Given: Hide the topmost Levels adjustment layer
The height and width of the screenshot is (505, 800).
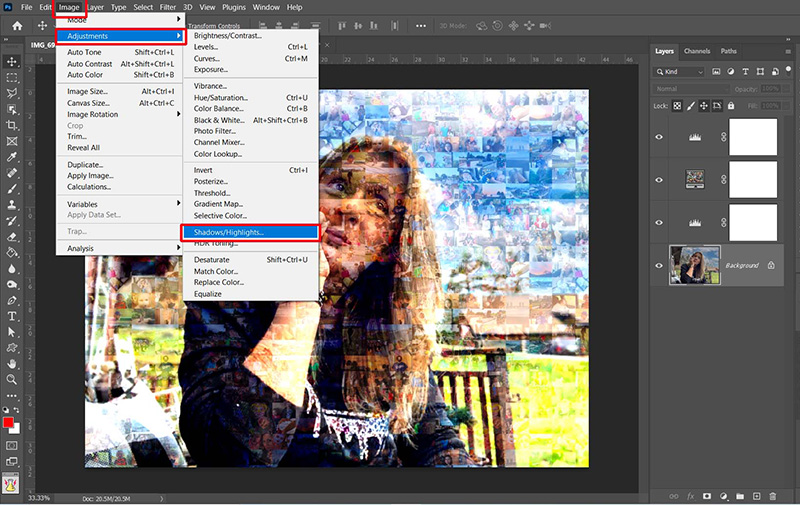Looking at the screenshot, I should coord(659,137).
